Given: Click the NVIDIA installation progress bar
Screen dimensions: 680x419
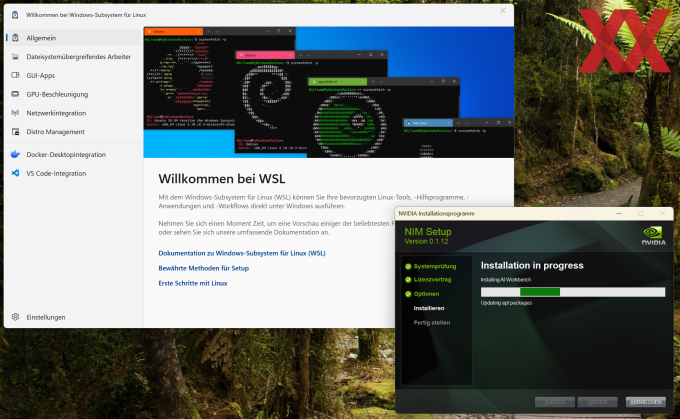Looking at the screenshot, I should pos(572,292).
